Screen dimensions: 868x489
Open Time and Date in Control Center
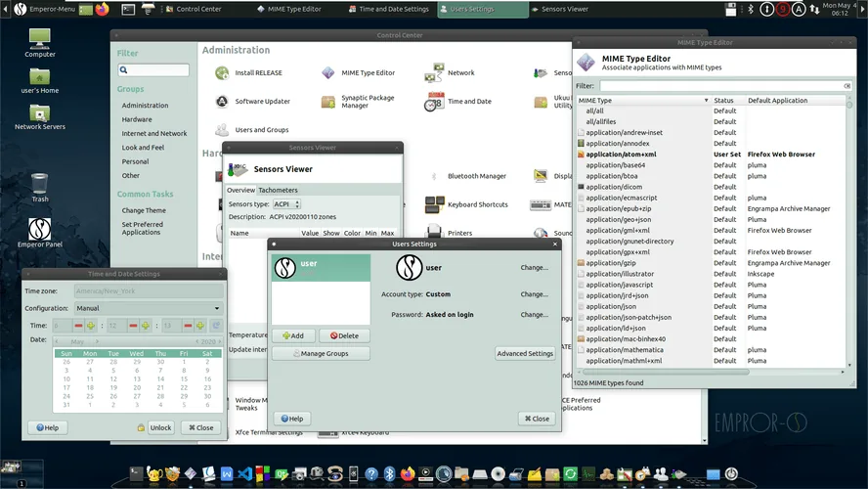coord(435,102)
